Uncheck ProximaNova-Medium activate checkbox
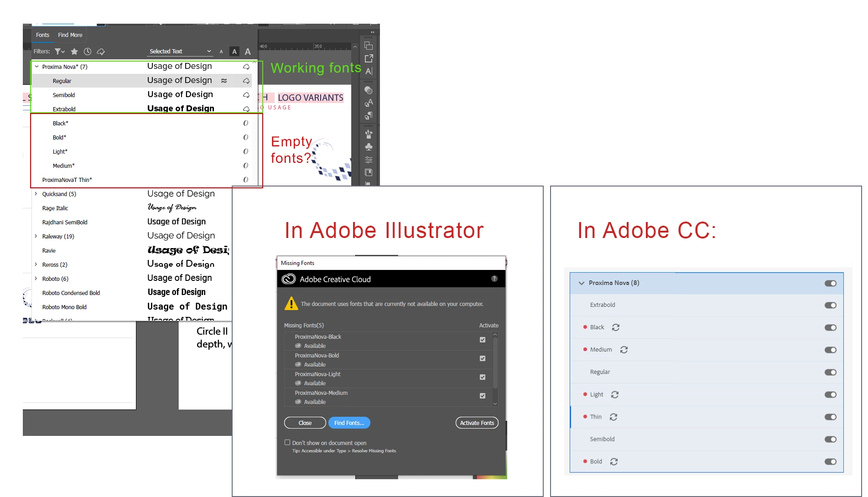The height and width of the screenshot is (497, 868). [x=483, y=396]
